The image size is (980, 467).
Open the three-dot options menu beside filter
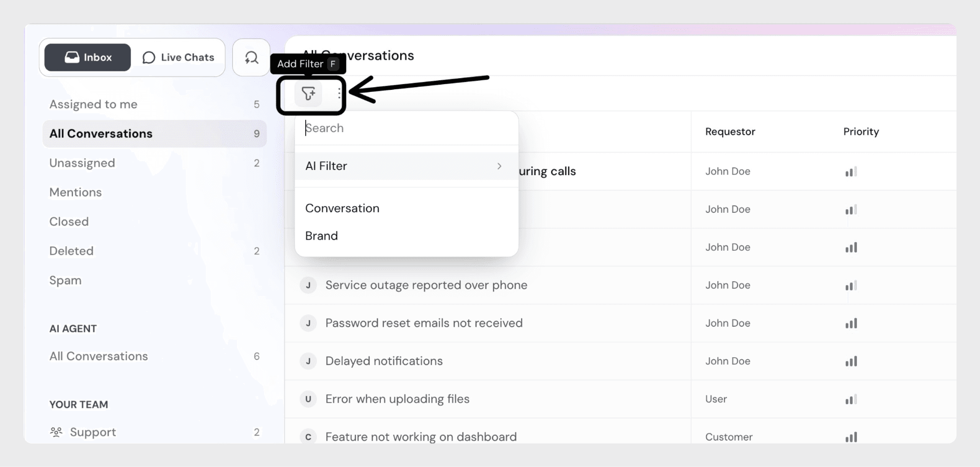point(339,93)
